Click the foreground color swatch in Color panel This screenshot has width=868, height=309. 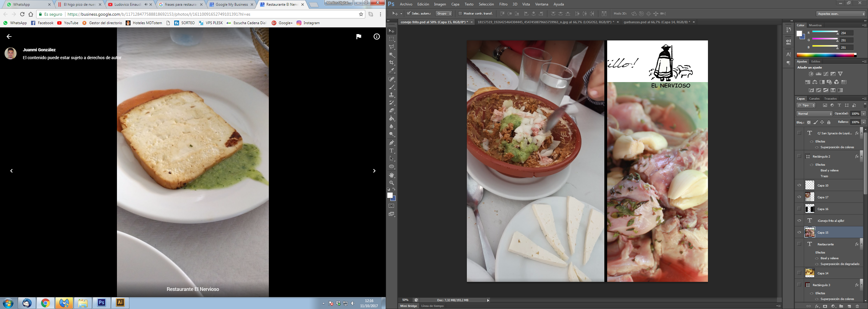(x=799, y=34)
